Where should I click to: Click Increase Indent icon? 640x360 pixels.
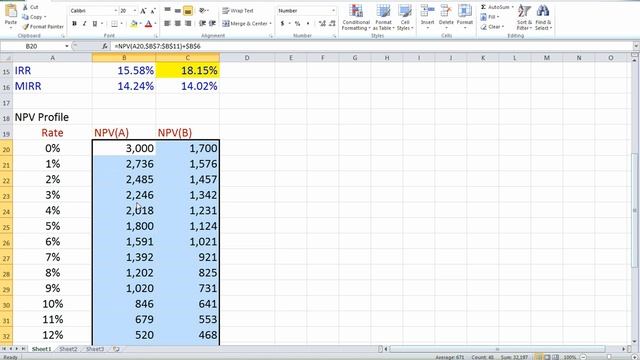click(x=213, y=24)
